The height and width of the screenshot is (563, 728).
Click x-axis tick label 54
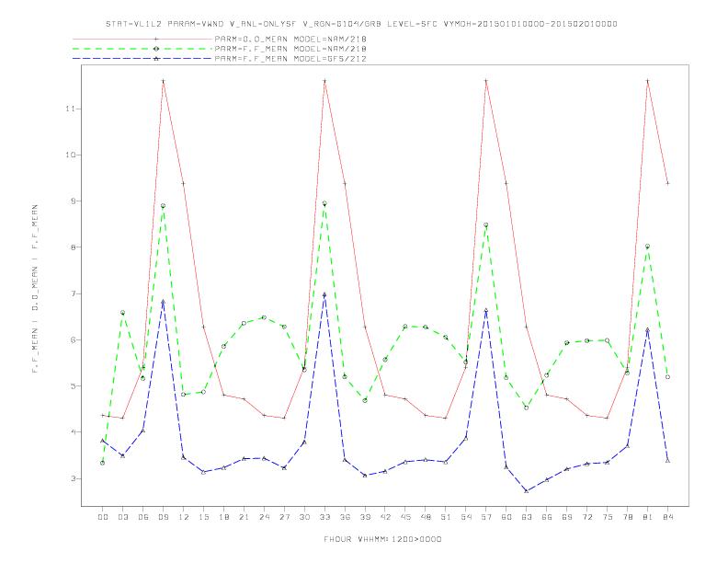pyautogui.click(x=466, y=517)
